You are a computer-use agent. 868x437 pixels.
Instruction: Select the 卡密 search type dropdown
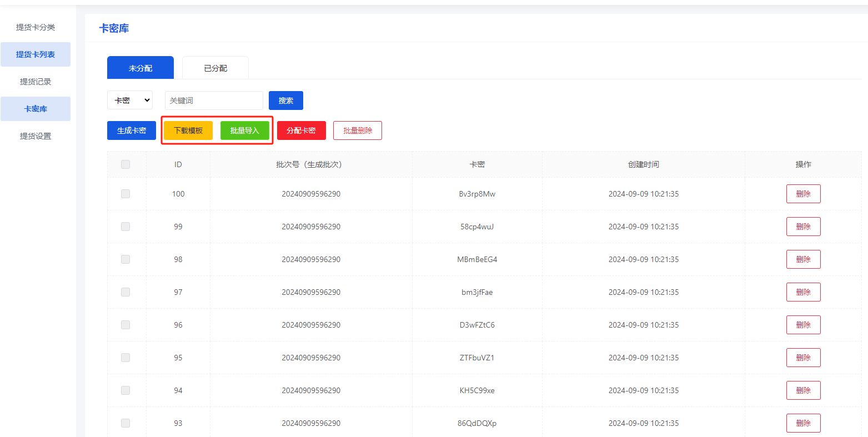tap(130, 101)
